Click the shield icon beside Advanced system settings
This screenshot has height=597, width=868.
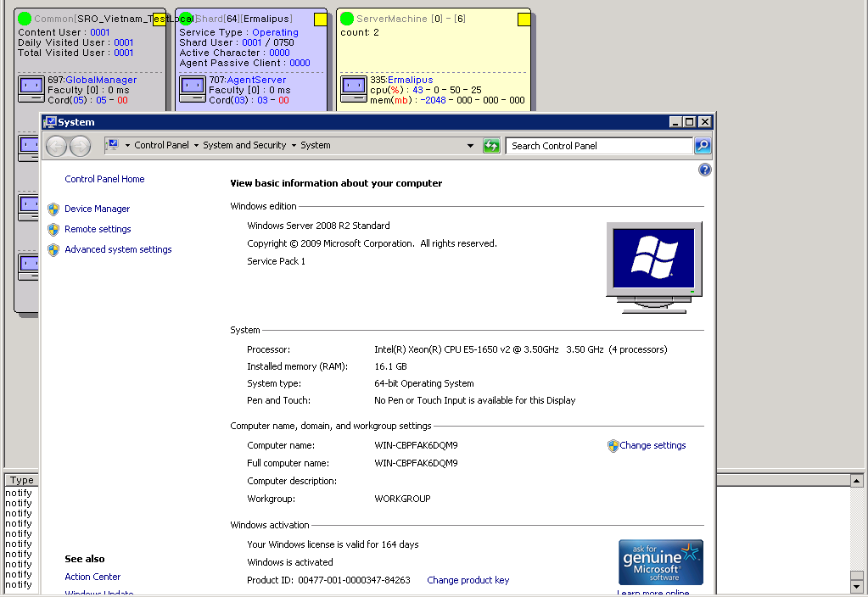(53, 250)
